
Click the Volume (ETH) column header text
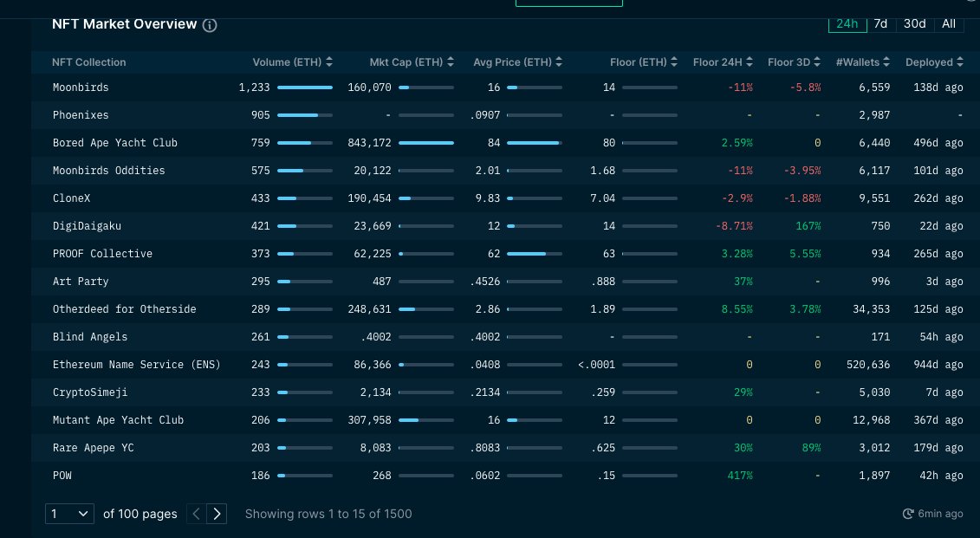point(287,62)
